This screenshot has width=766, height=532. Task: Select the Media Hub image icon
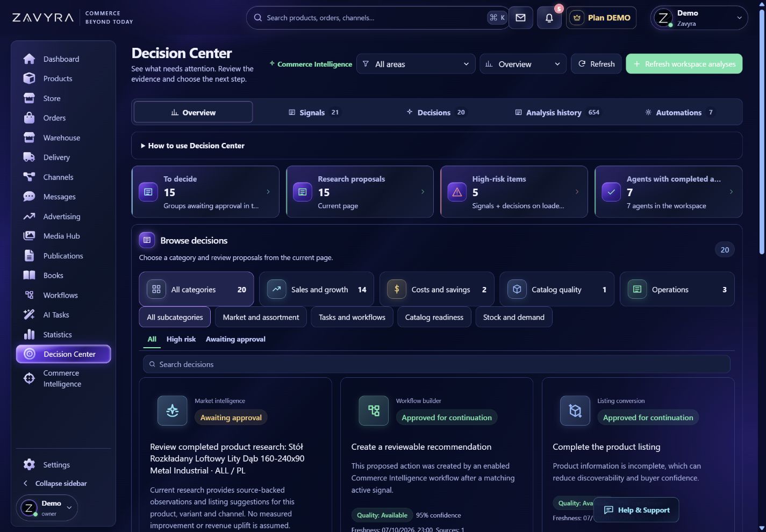pyautogui.click(x=29, y=236)
